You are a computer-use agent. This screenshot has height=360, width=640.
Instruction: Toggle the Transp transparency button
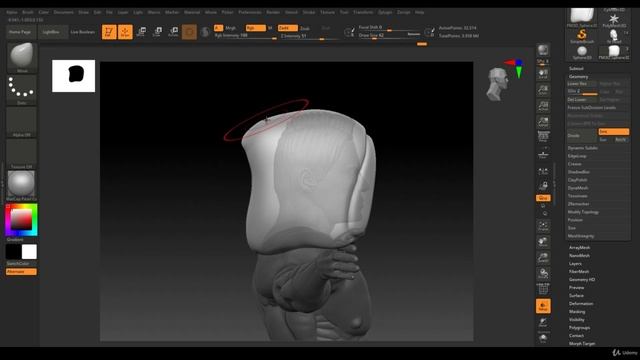[x=543, y=306]
